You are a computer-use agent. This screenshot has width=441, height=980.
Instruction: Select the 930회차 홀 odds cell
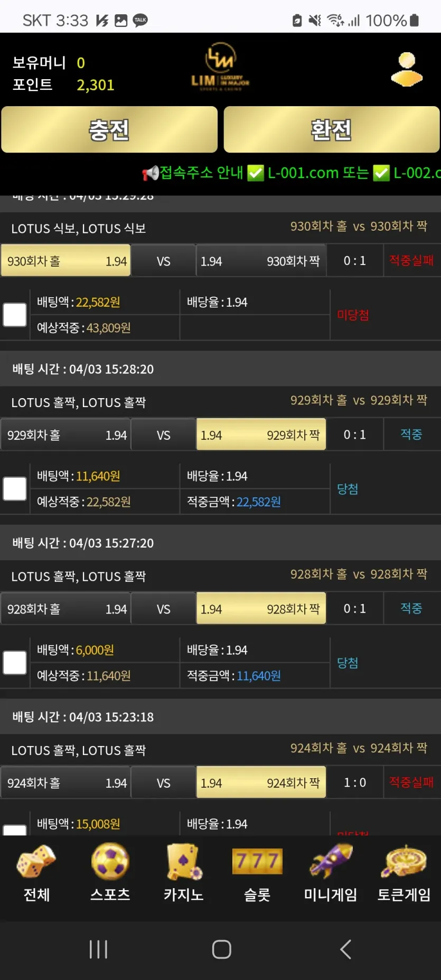66,261
